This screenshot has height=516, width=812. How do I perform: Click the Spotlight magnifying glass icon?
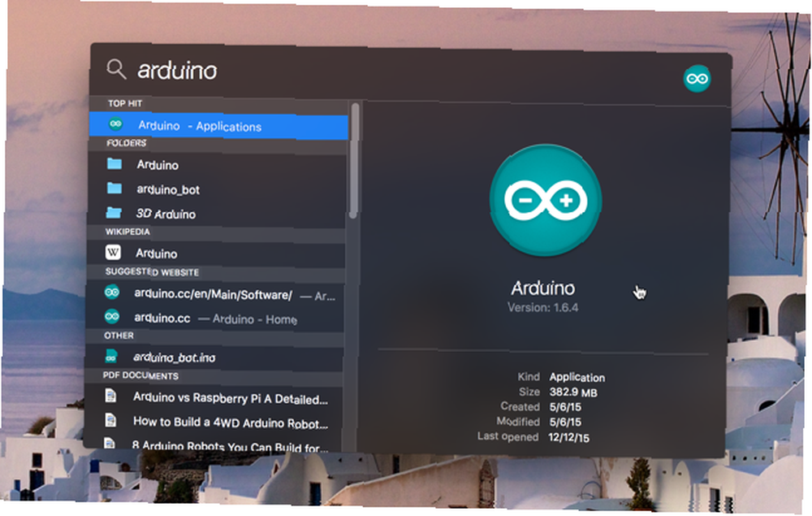(116, 68)
